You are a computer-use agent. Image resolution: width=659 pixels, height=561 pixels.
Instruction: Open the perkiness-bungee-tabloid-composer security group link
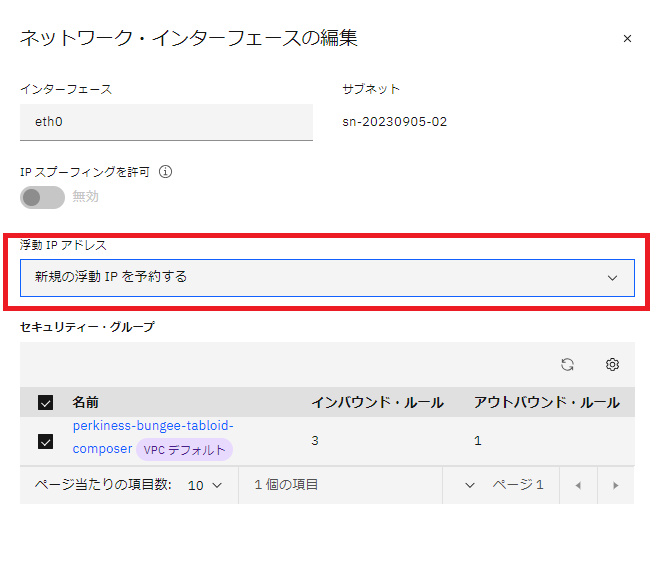tap(153, 437)
